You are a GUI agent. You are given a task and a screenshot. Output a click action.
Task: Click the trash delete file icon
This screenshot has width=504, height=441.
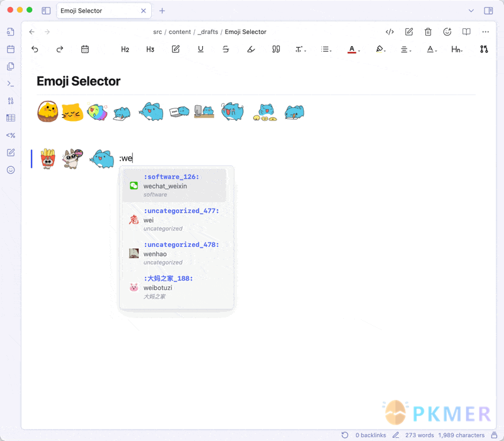click(428, 31)
